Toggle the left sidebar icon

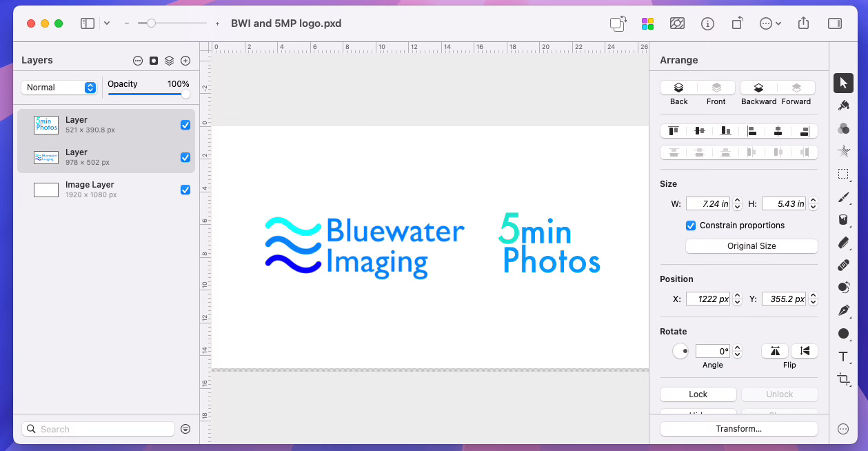point(88,23)
